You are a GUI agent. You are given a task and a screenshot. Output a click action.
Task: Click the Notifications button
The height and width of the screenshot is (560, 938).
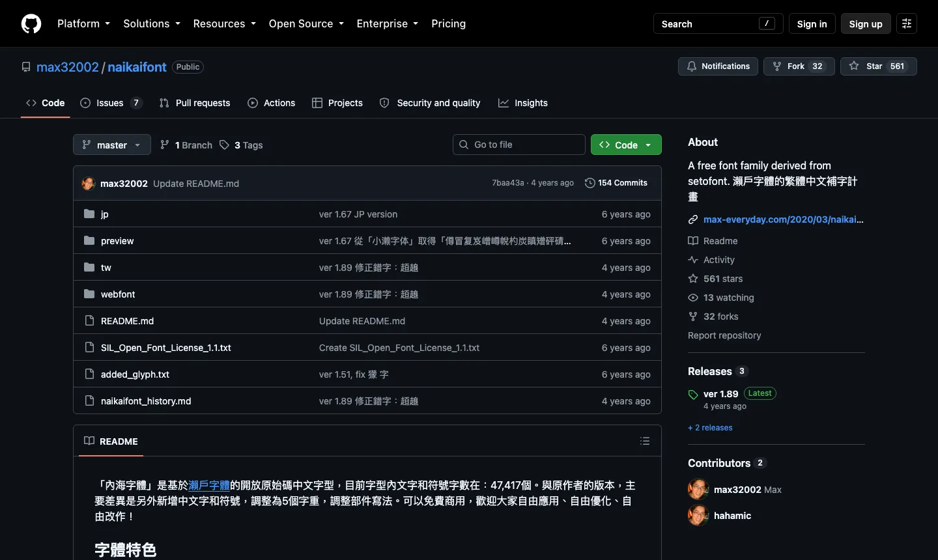point(718,66)
